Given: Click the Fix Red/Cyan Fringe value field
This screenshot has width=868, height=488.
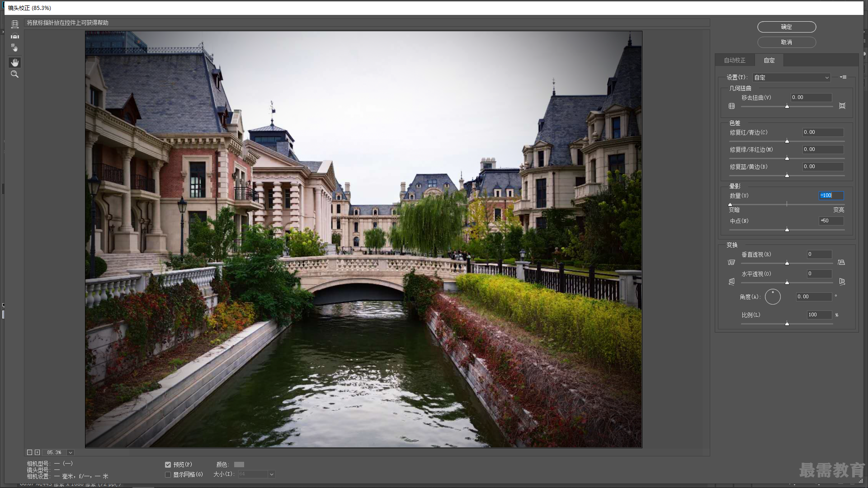Looking at the screenshot, I should 823,132.
